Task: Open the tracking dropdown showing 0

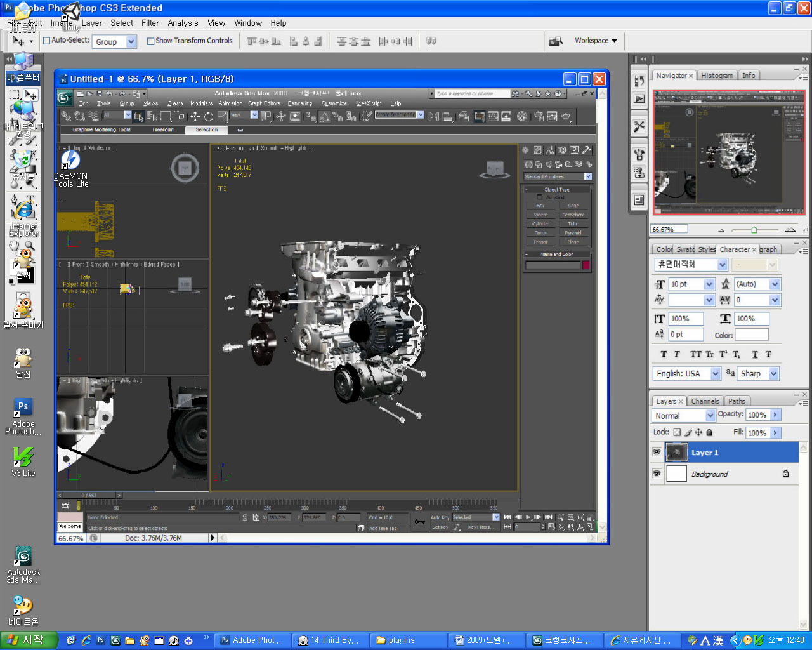Action: 775,300
